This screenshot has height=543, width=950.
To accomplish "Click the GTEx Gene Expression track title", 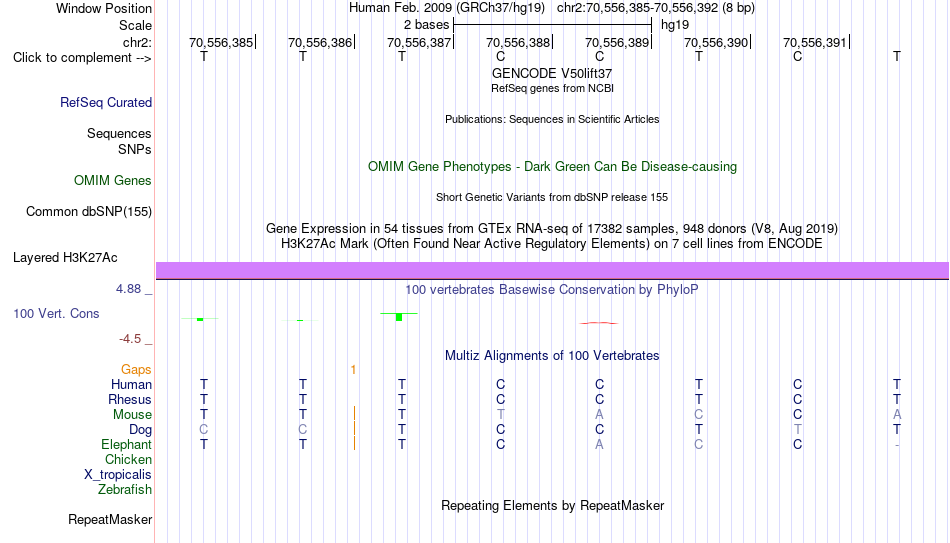I will (552, 228).
